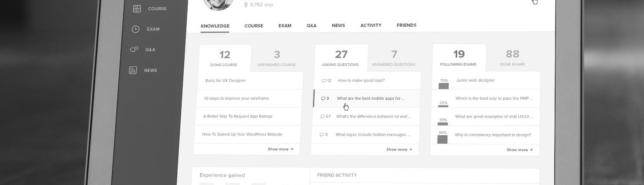Expand 'Show more' under done courses
This screenshot has width=644, height=185.
point(280,149)
